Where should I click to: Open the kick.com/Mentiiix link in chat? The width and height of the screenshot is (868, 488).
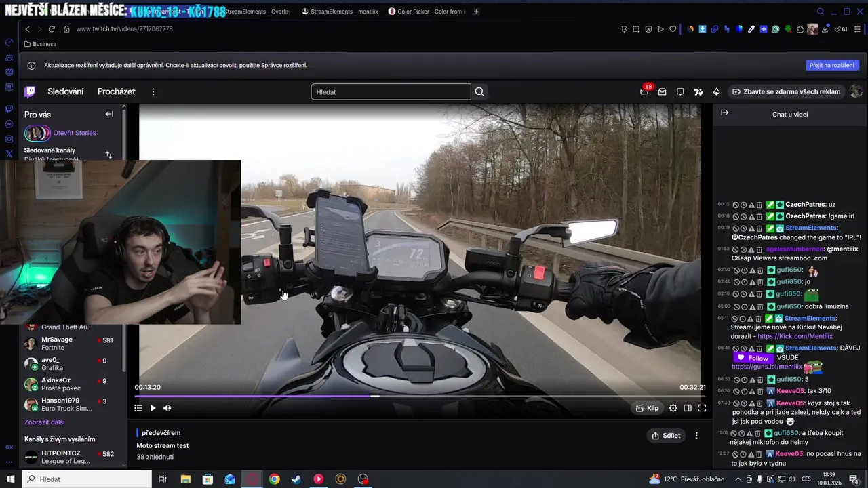pyautogui.click(x=795, y=336)
